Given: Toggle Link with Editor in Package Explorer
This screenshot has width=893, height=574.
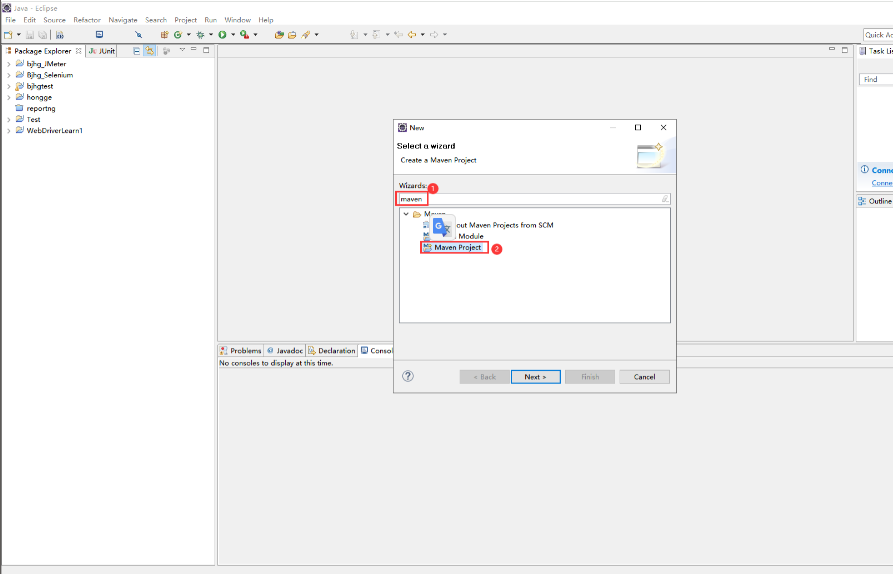Looking at the screenshot, I should (x=149, y=51).
